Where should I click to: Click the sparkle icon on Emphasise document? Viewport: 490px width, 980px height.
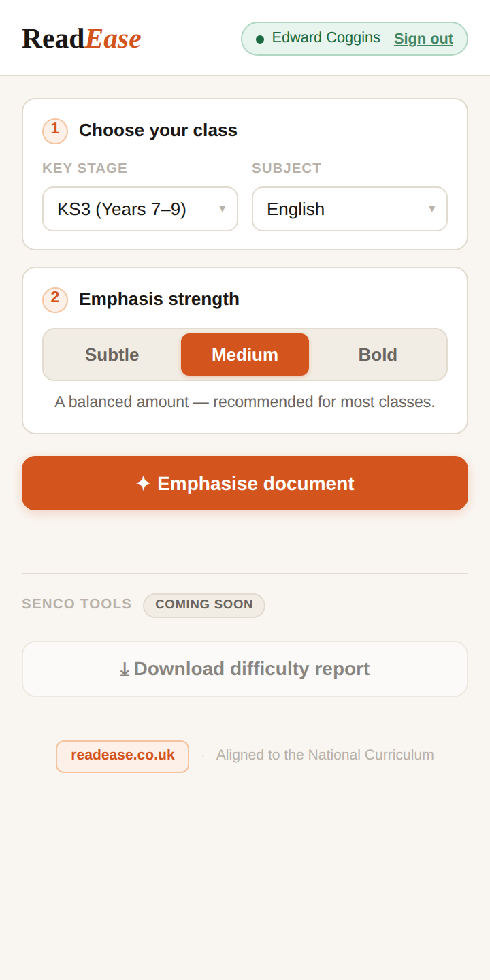(143, 483)
